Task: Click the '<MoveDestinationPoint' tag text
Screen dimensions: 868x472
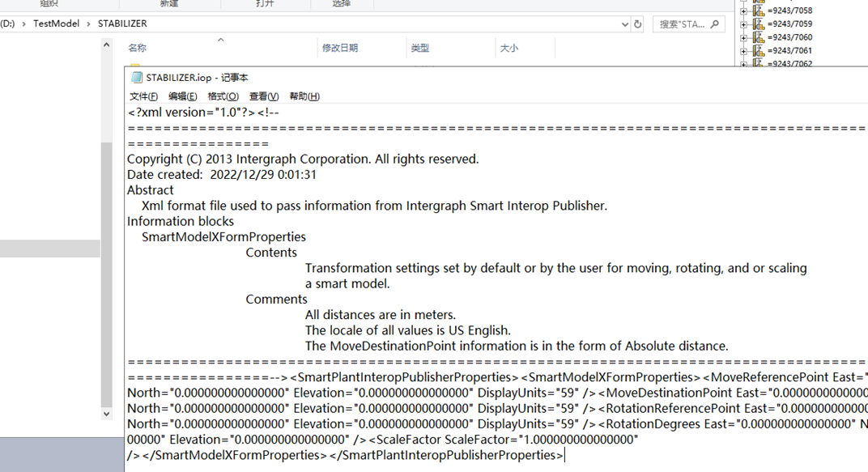Action: coord(665,393)
